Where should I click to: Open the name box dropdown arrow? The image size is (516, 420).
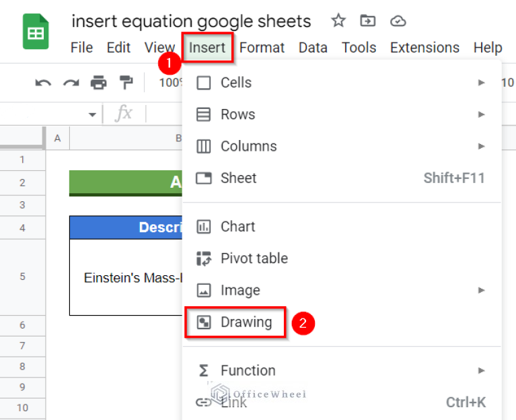point(92,114)
